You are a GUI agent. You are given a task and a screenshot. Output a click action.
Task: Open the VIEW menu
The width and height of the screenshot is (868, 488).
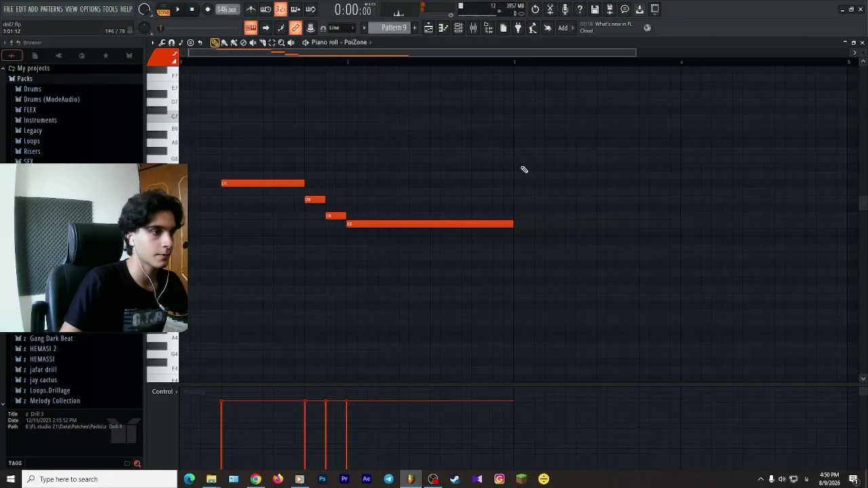point(71,9)
